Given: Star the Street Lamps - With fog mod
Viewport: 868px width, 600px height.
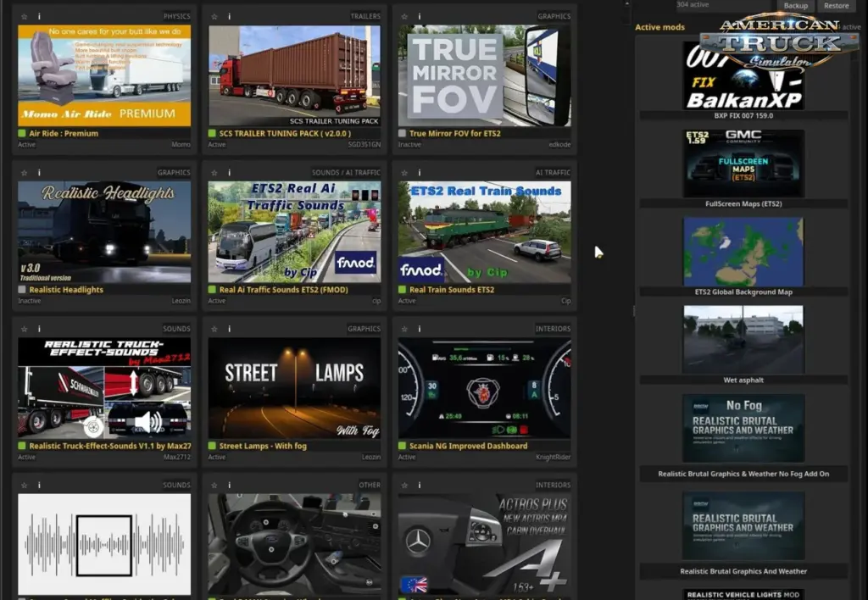Looking at the screenshot, I should click(x=214, y=329).
